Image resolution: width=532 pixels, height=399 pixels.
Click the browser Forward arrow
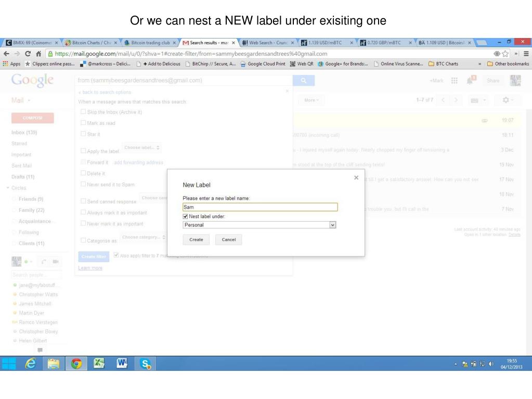[x=17, y=54]
